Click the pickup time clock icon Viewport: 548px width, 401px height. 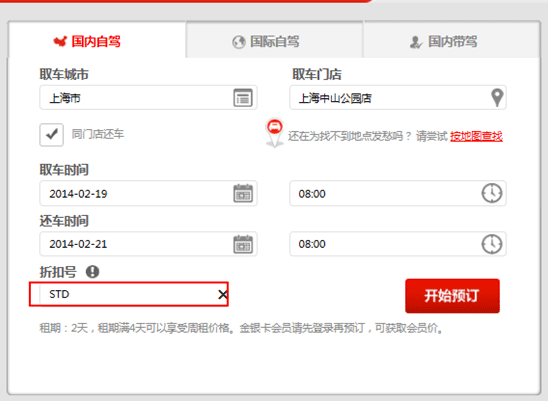click(x=492, y=193)
